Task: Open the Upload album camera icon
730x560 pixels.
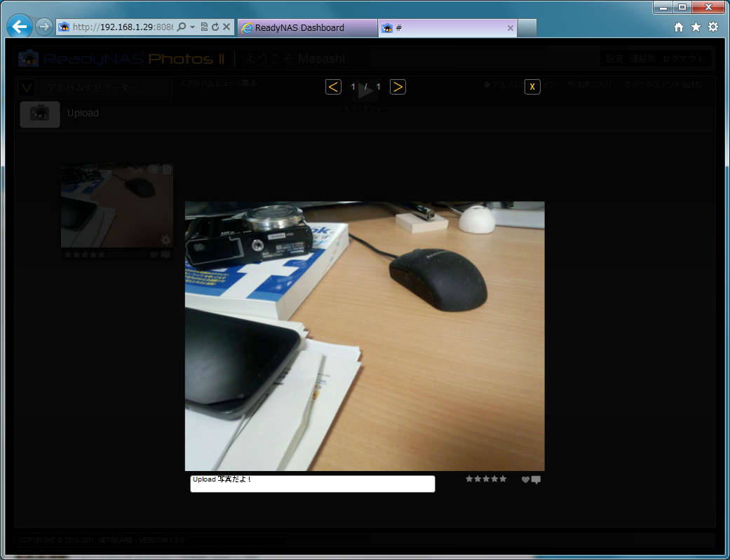Action: pyautogui.click(x=40, y=114)
